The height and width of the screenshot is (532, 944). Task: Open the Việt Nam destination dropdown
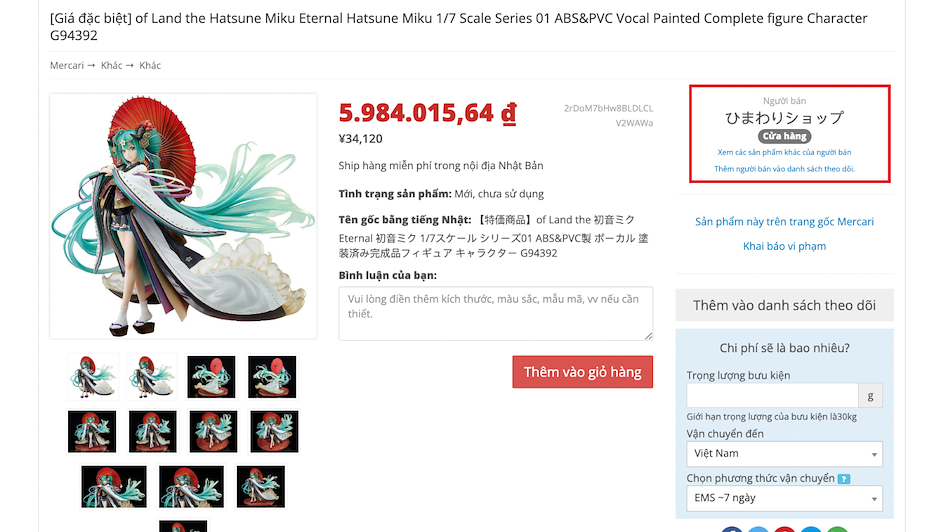point(784,454)
